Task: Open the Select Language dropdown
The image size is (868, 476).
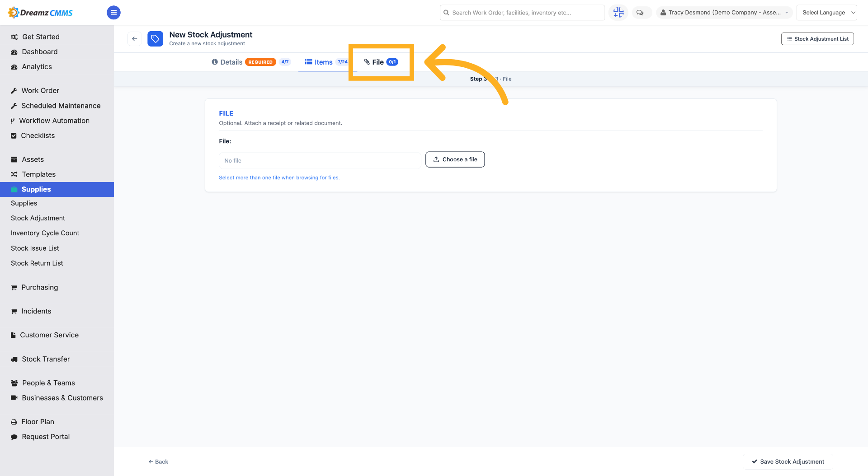Action: tap(826, 13)
